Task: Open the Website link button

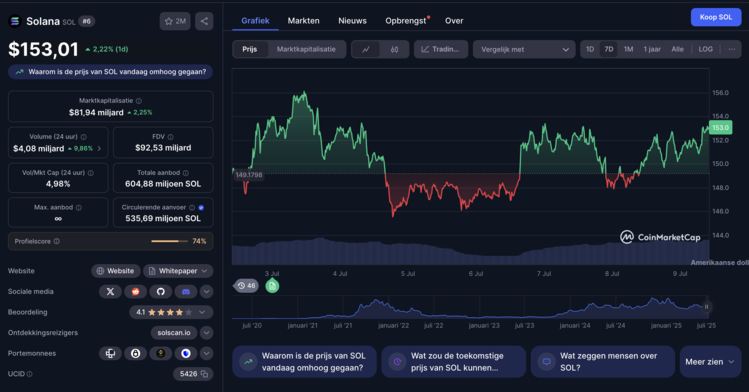Action: [x=116, y=271]
